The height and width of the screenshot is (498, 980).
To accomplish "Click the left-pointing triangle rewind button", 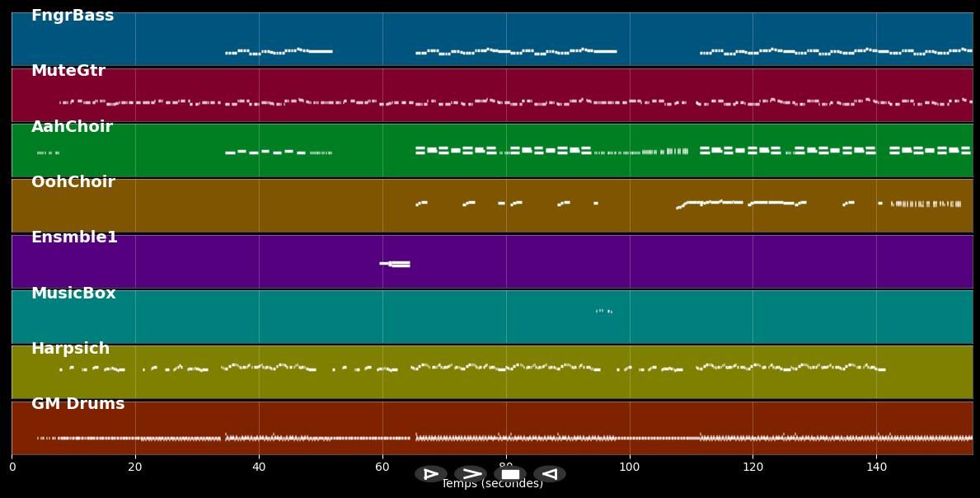I will 550,474.
